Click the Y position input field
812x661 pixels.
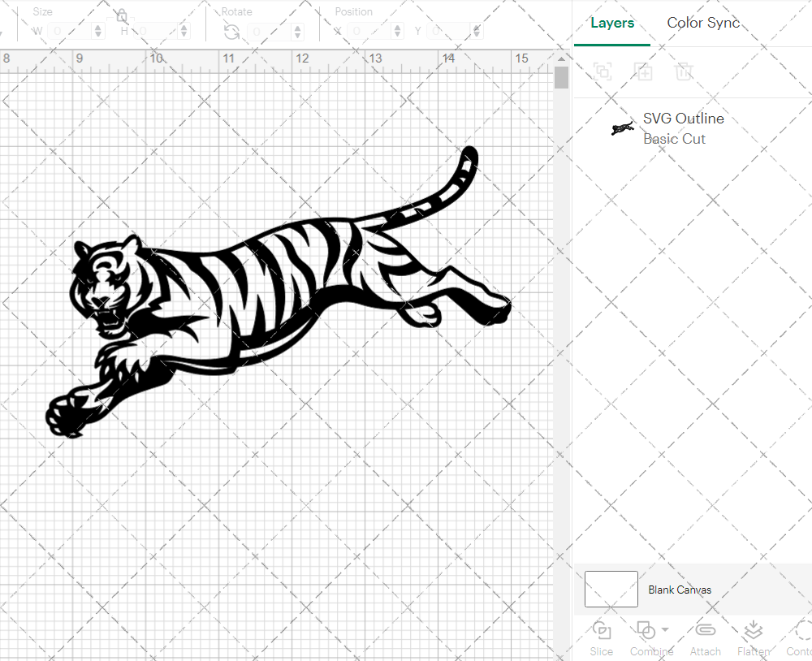click(450, 31)
